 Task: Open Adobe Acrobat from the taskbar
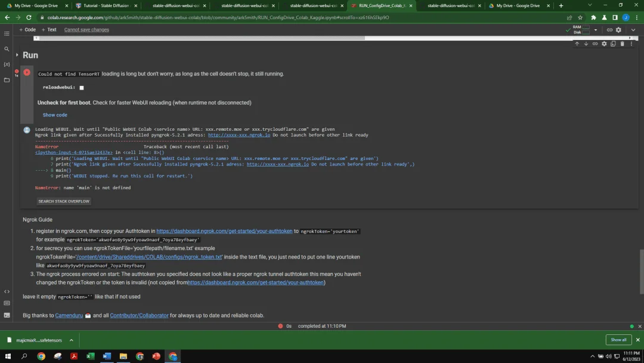click(74, 356)
